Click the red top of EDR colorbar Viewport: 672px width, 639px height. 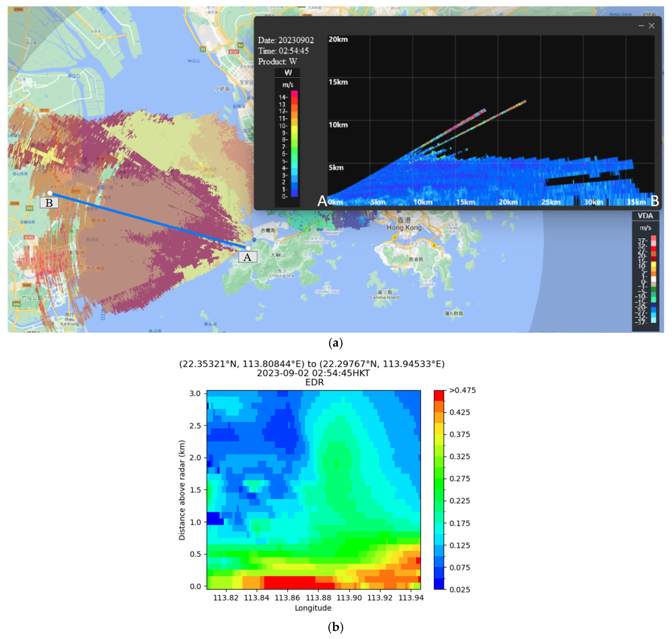pyautogui.click(x=439, y=396)
